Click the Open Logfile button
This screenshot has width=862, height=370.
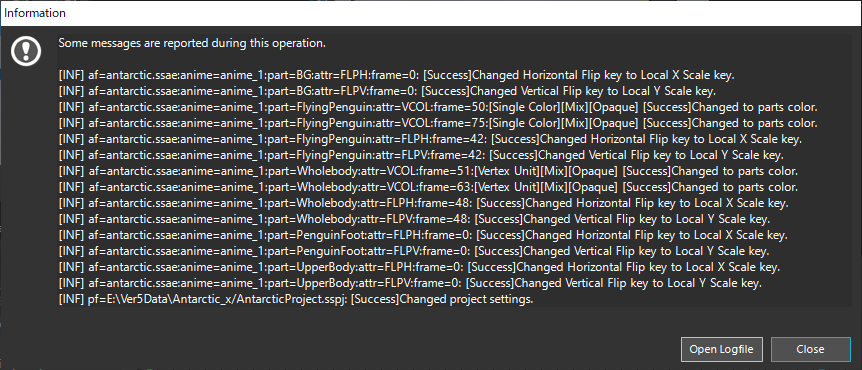pyautogui.click(x=722, y=349)
